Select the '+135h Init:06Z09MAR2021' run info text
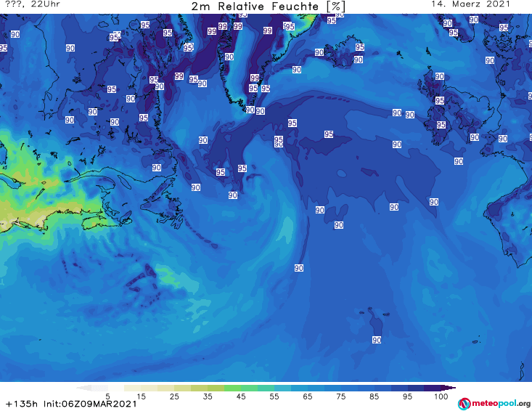532x411 pixels. (71, 404)
